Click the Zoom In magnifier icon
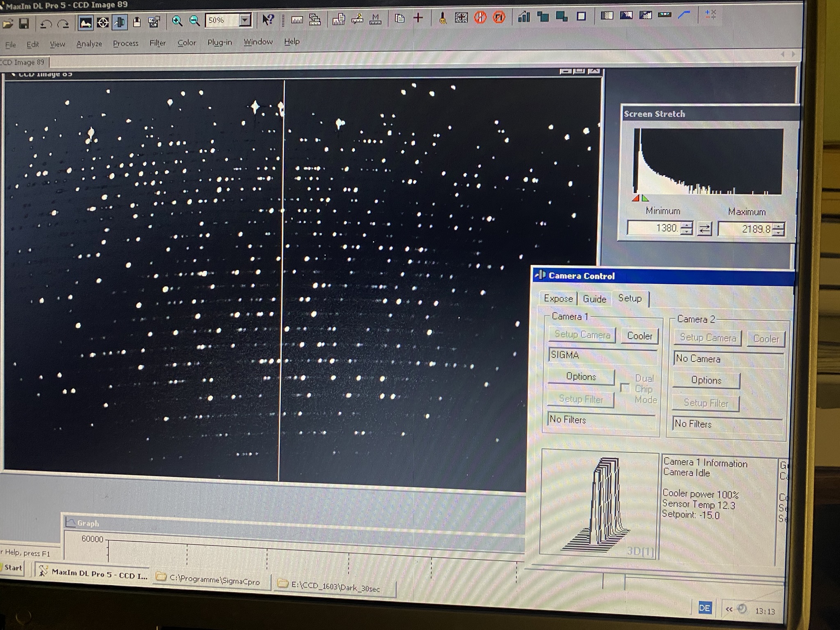This screenshot has height=630, width=840. 177,21
